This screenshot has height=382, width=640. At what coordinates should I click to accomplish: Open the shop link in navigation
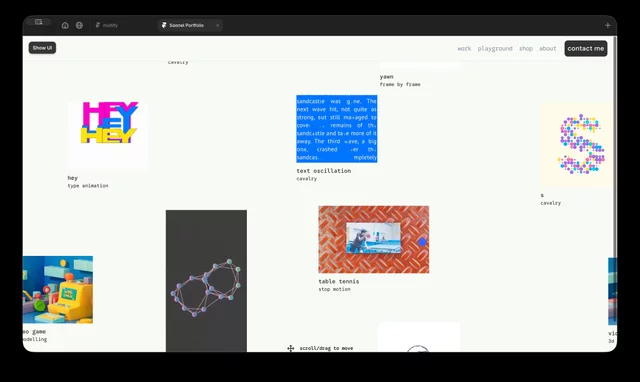click(526, 49)
